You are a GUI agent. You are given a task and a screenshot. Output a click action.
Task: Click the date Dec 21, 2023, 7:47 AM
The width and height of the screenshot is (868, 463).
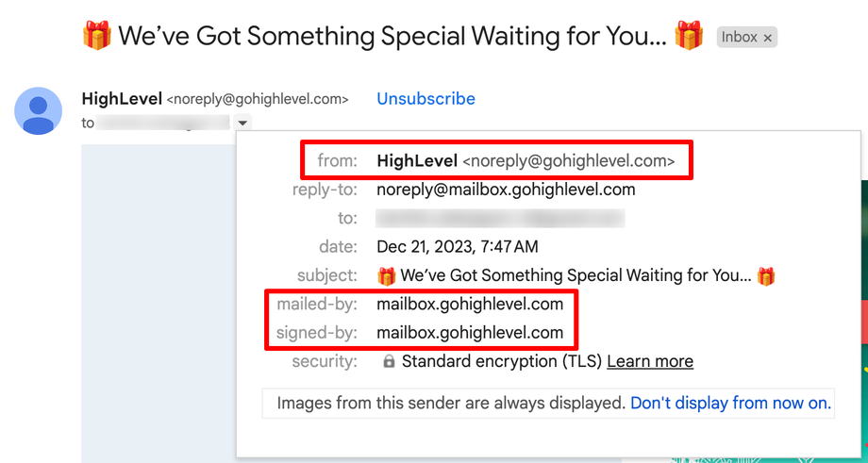click(x=458, y=247)
